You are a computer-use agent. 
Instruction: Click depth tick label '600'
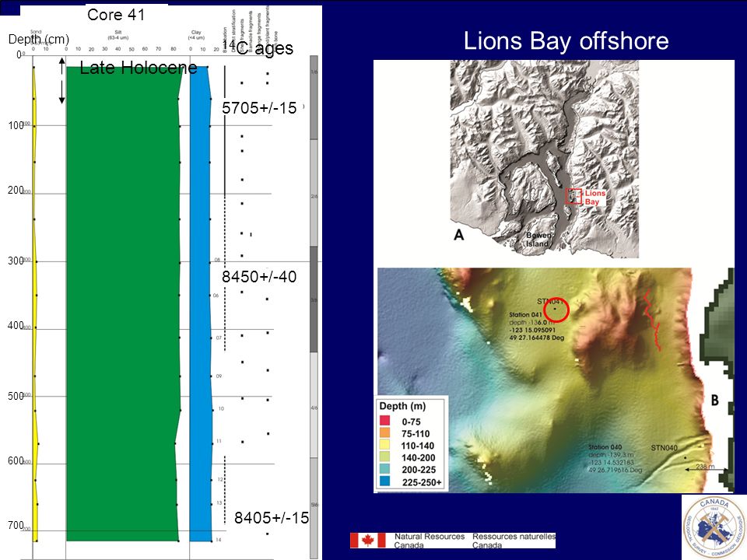pos(16,461)
